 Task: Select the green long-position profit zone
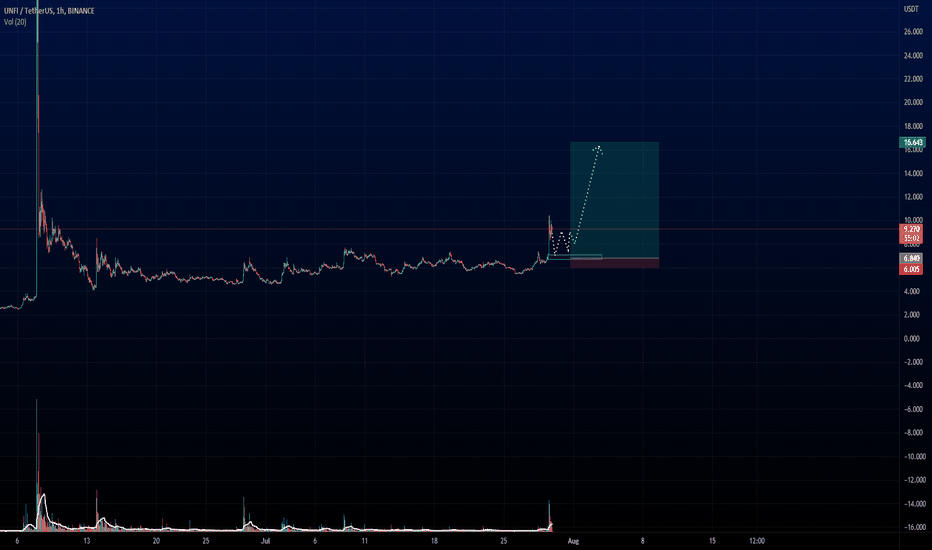[x=615, y=200]
